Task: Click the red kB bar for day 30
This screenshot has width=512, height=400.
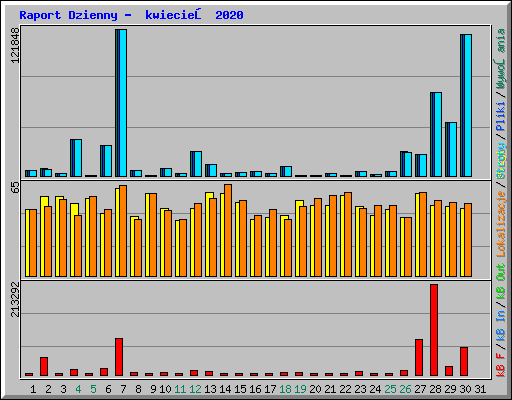Action: (x=464, y=362)
